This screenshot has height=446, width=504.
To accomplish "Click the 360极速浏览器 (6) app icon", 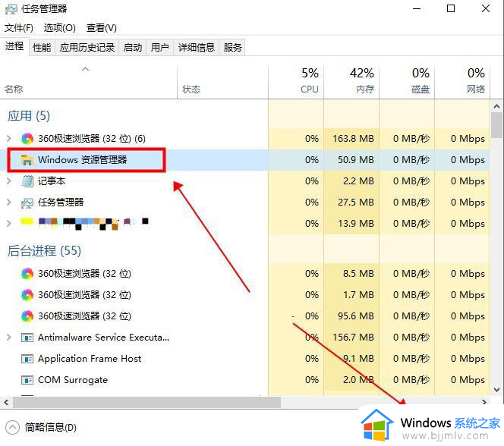I will 27,139.
